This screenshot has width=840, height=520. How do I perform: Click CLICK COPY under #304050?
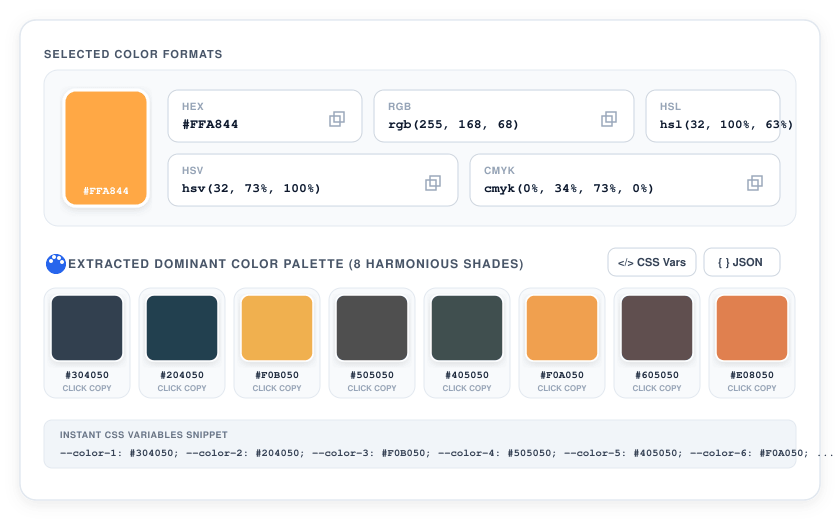87,388
